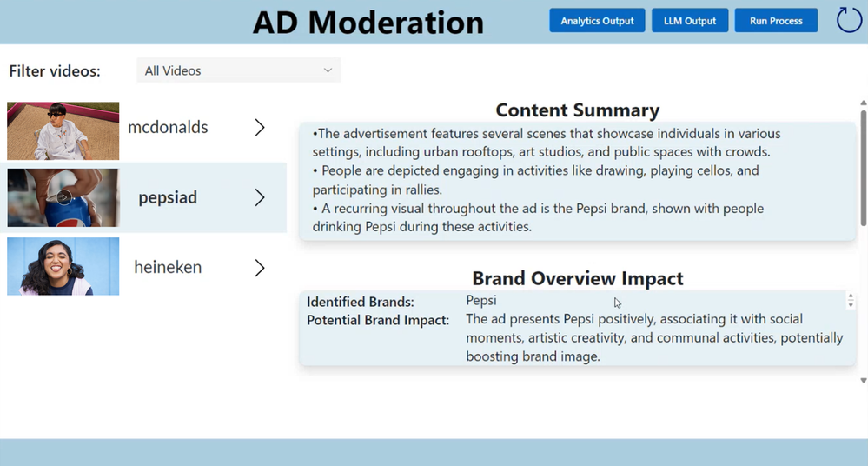Click the Identified Brands label
The height and width of the screenshot is (466, 868).
[361, 302]
